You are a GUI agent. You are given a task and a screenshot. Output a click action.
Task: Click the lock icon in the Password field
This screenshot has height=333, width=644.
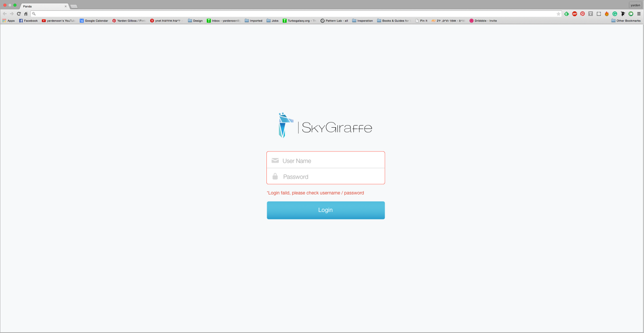pyautogui.click(x=275, y=177)
